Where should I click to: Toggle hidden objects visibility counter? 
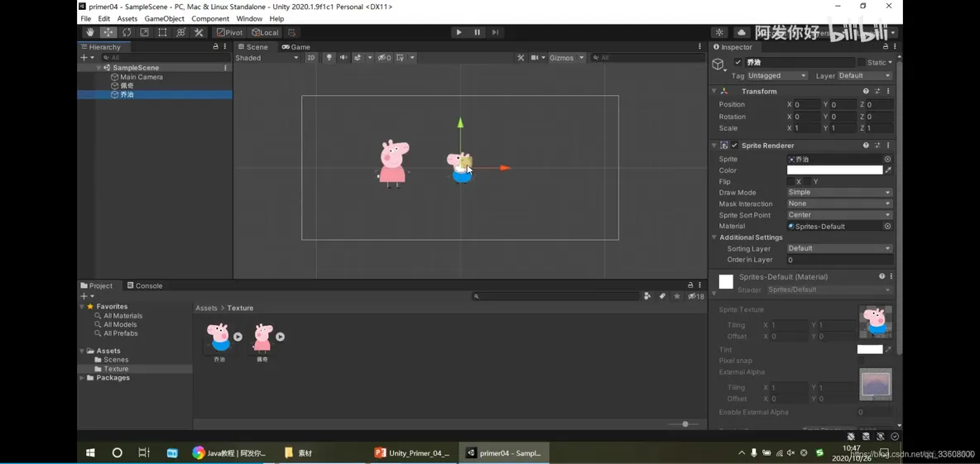coord(384,57)
